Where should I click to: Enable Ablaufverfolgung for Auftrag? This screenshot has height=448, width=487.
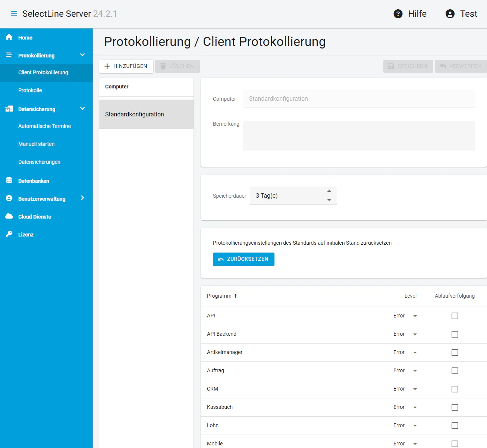coord(455,371)
